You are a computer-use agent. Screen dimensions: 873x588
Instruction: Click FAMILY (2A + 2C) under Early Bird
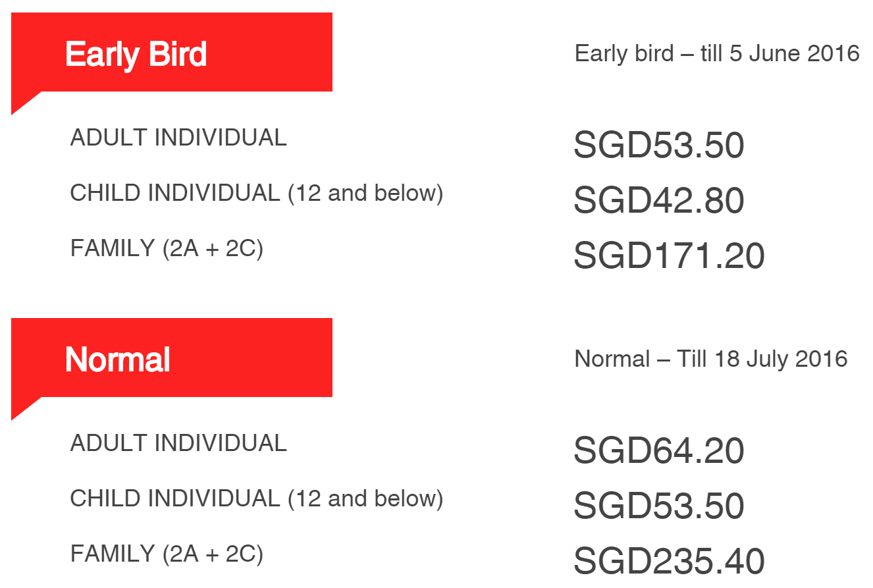tap(167, 248)
